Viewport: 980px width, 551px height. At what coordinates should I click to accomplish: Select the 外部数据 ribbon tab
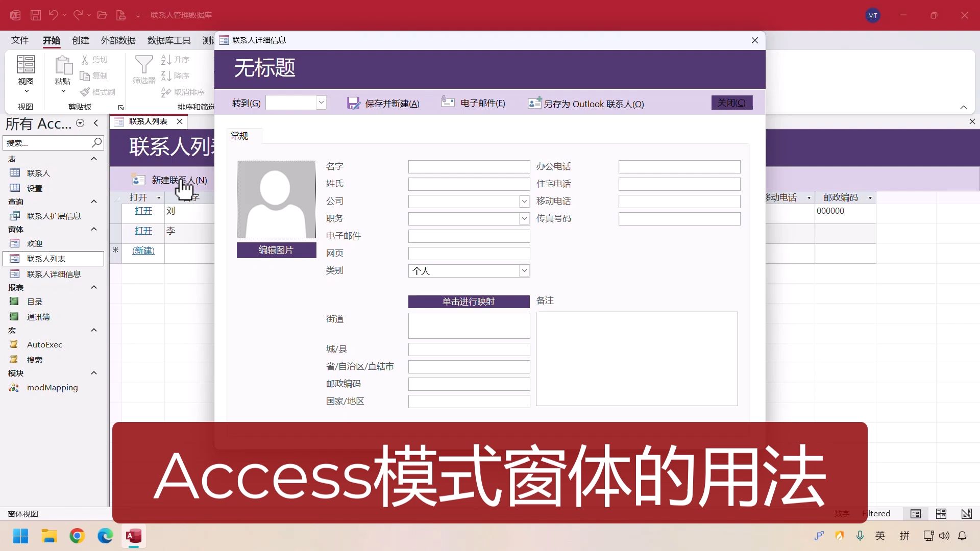[118, 40]
